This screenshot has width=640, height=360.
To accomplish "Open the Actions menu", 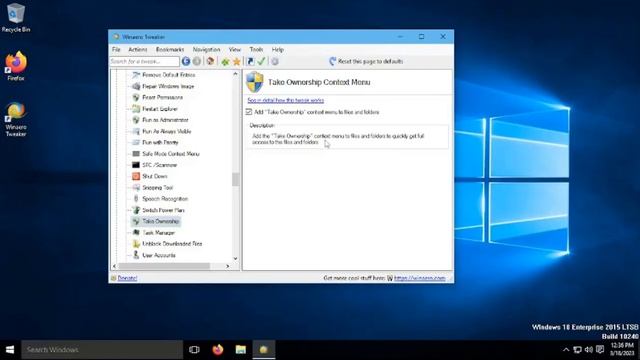I will point(138,49).
